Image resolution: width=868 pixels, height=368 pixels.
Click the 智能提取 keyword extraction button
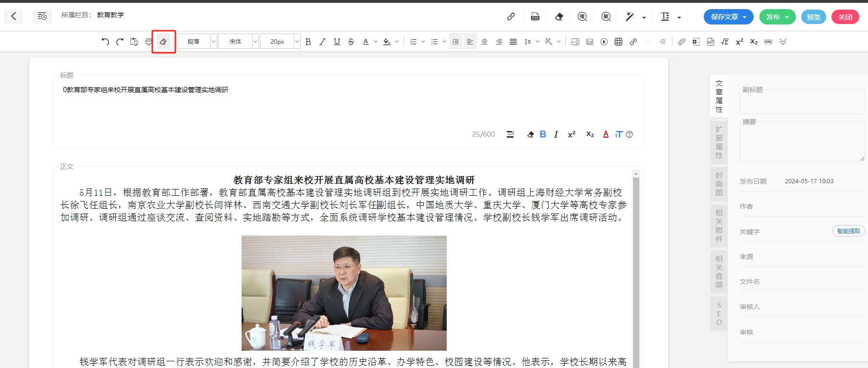(848, 231)
